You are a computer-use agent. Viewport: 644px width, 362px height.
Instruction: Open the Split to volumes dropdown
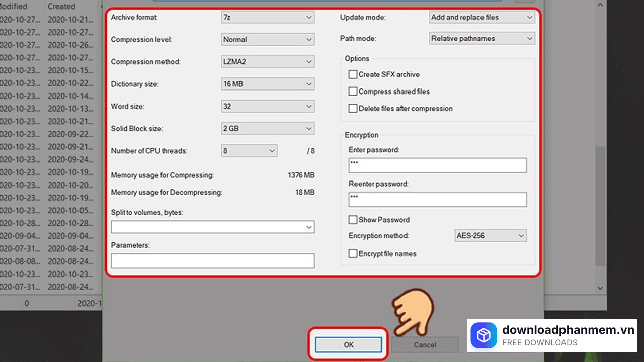point(212,227)
